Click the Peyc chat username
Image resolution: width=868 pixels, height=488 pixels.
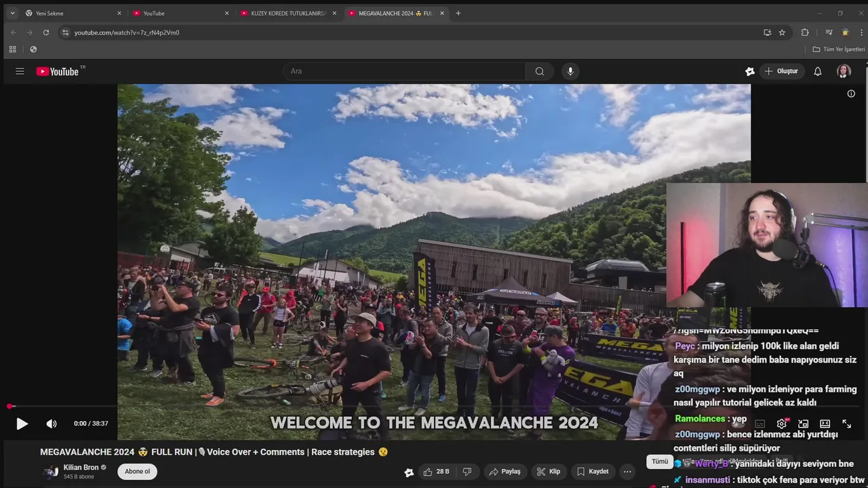point(685,346)
